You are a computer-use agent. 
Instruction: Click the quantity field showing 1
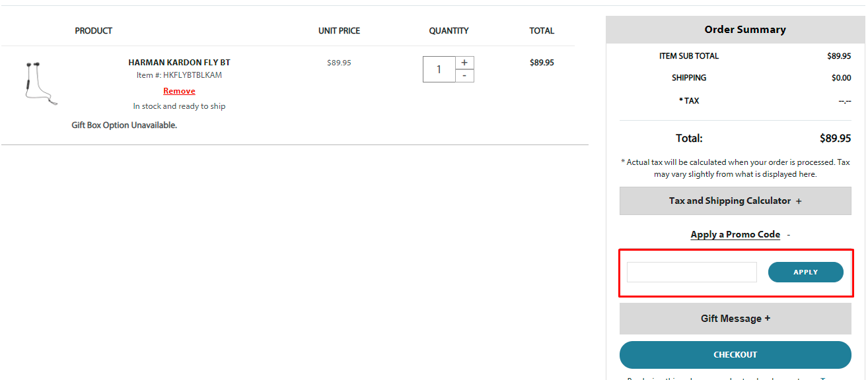click(x=439, y=69)
